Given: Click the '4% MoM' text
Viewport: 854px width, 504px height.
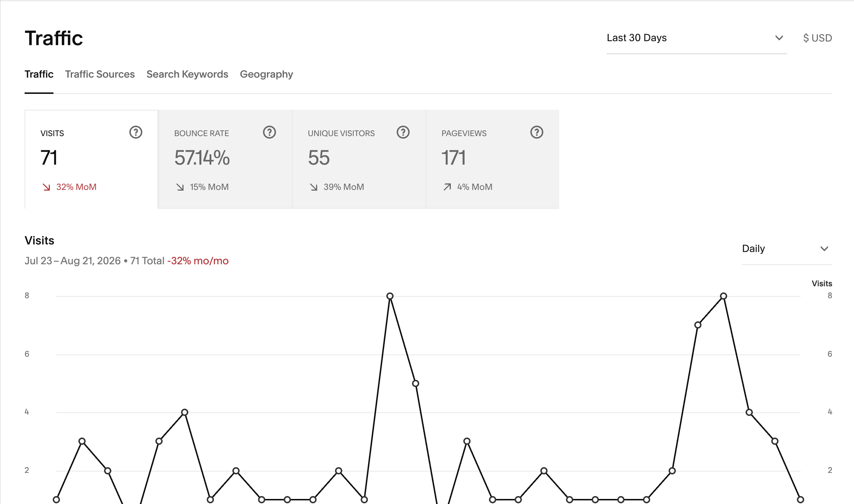Looking at the screenshot, I should point(475,187).
